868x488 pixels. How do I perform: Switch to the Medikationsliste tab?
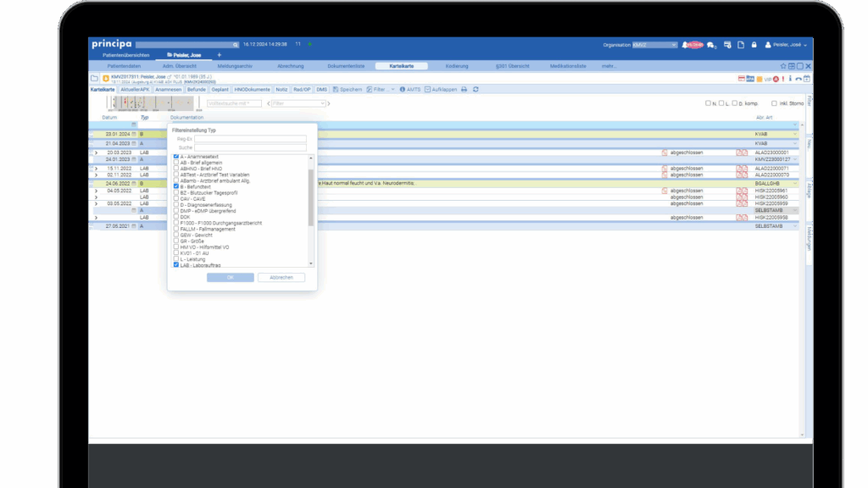[567, 65]
